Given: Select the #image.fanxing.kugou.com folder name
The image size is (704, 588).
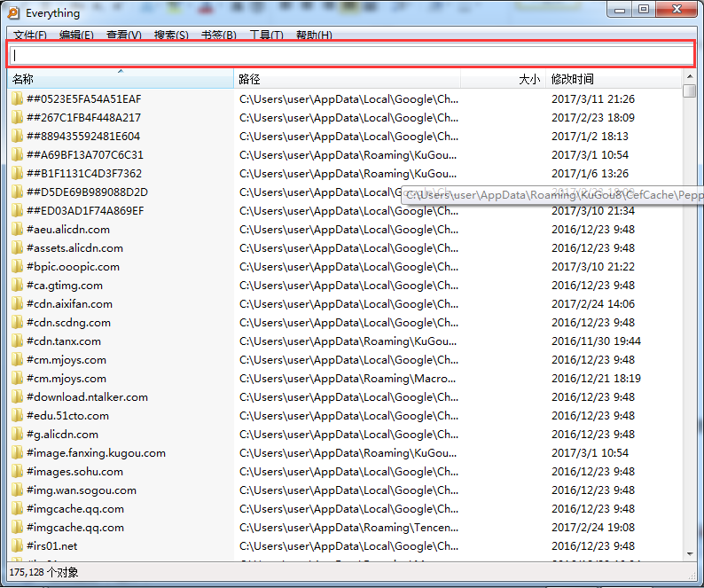Looking at the screenshot, I should 96,453.
